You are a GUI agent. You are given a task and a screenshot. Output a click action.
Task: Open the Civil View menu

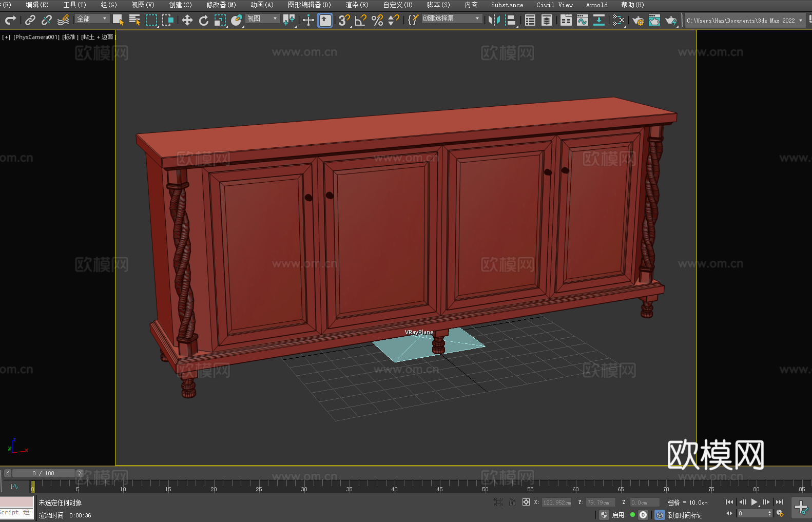point(554,5)
